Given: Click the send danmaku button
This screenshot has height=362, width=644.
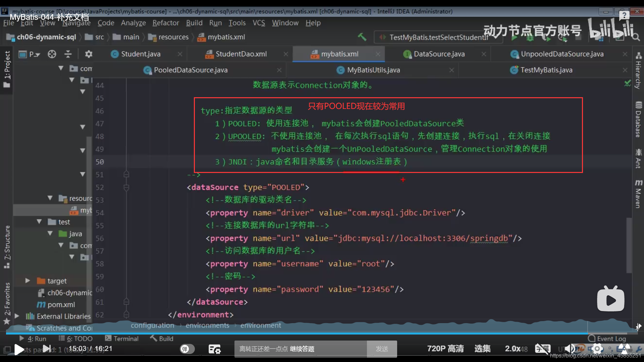Looking at the screenshot, I should click(382, 349).
